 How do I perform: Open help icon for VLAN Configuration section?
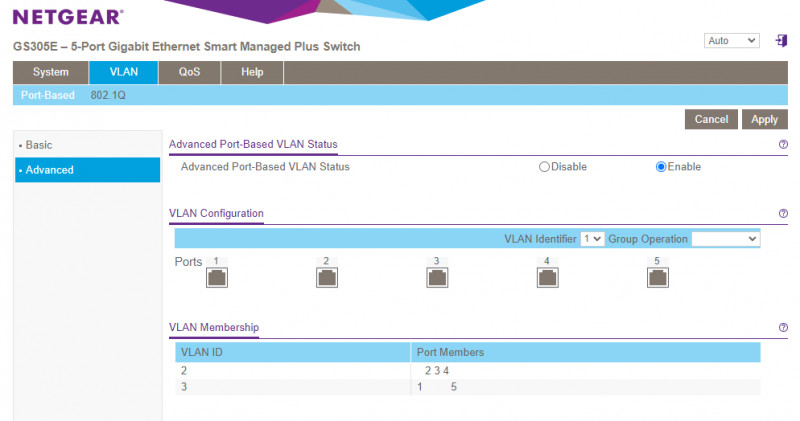[782, 214]
